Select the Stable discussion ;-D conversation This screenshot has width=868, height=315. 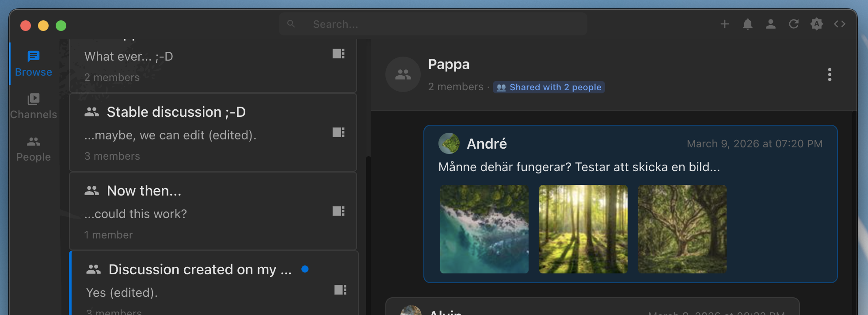tap(213, 132)
